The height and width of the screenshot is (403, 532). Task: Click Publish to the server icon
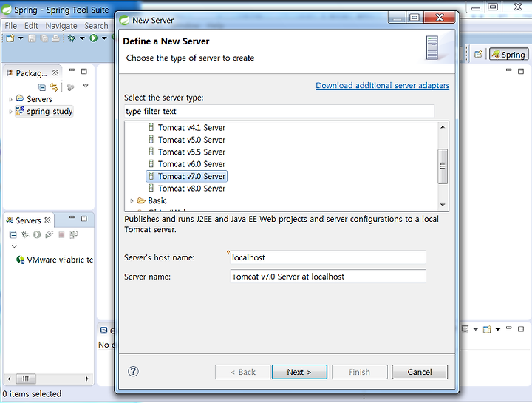tap(73, 234)
